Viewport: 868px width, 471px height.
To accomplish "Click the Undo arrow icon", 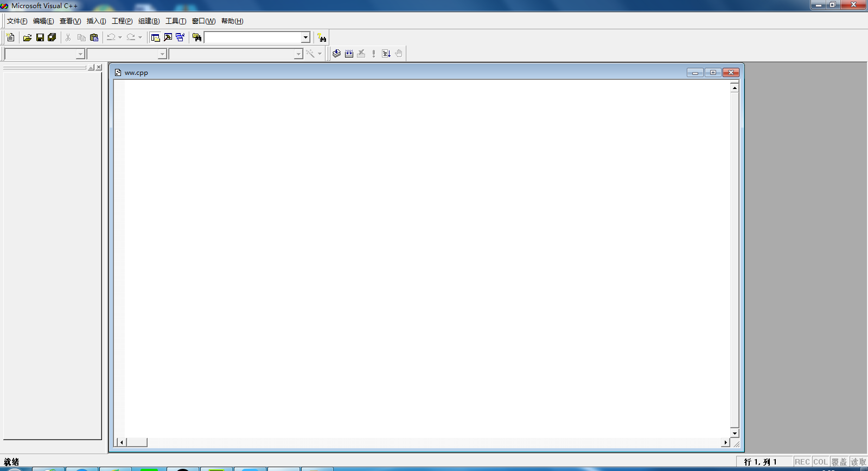I will [x=111, y=37].
